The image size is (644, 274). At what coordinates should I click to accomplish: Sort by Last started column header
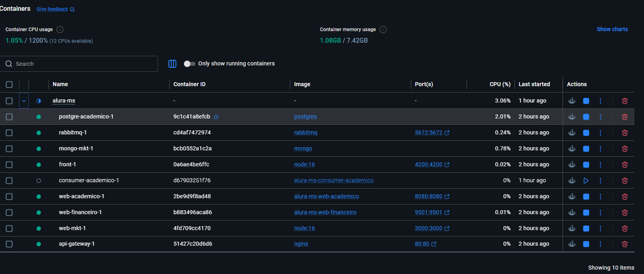tap(534, 85)
